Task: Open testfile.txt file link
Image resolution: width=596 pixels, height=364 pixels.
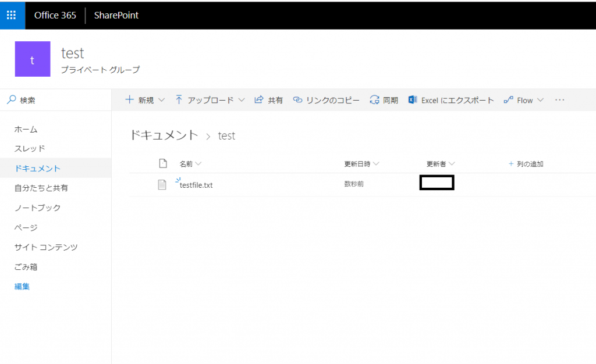Action: click(x=196, y=185)
